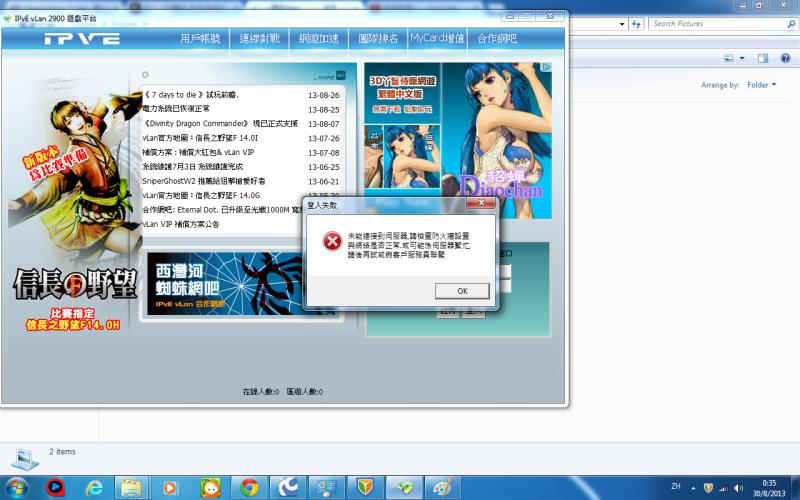
Task: Click in the Search Pictures field
Action: [x=710, y=23]
